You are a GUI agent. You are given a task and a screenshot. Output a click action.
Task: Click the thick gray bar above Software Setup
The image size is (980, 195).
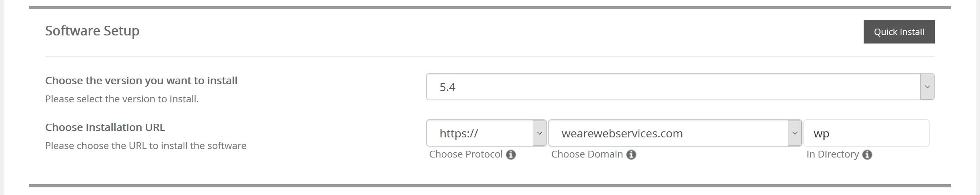490,8
